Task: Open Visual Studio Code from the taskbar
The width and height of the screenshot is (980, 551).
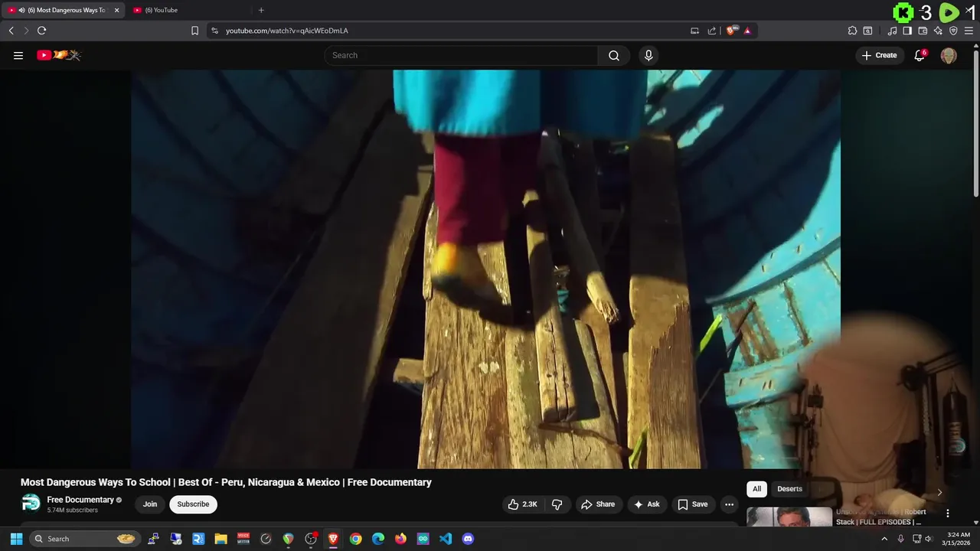Action: [x=446, y=539]
